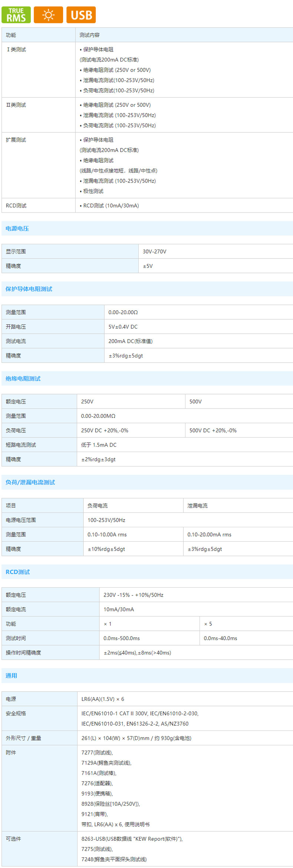Click the 8263-USB optional accessory line
The width and height of the screenshot is (293, 868).
[132, 839]
